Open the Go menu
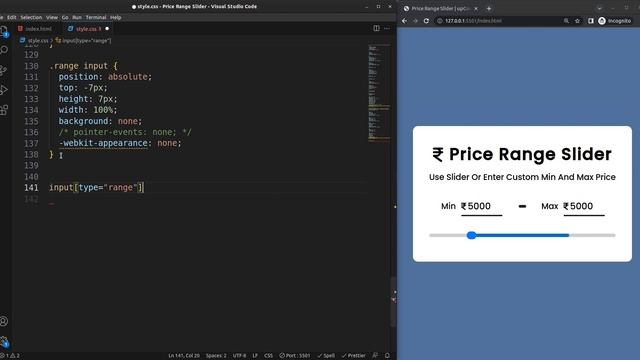640x360 pixels. pos(65,18)
